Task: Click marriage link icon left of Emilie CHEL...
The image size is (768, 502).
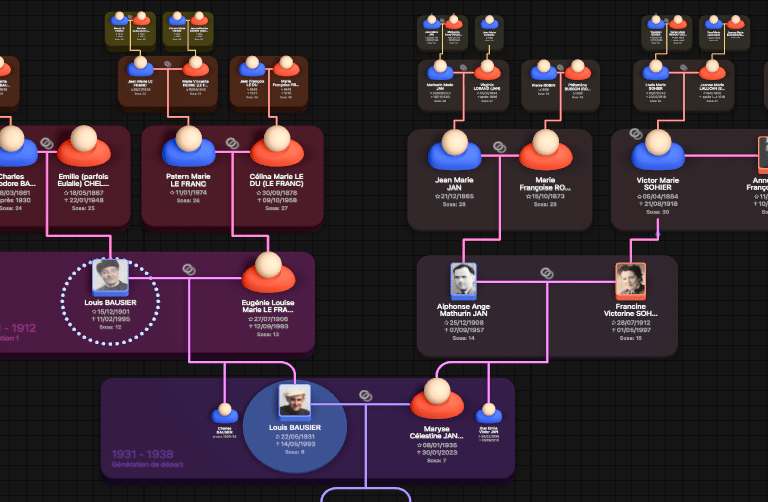Action: tap(47, 143)
